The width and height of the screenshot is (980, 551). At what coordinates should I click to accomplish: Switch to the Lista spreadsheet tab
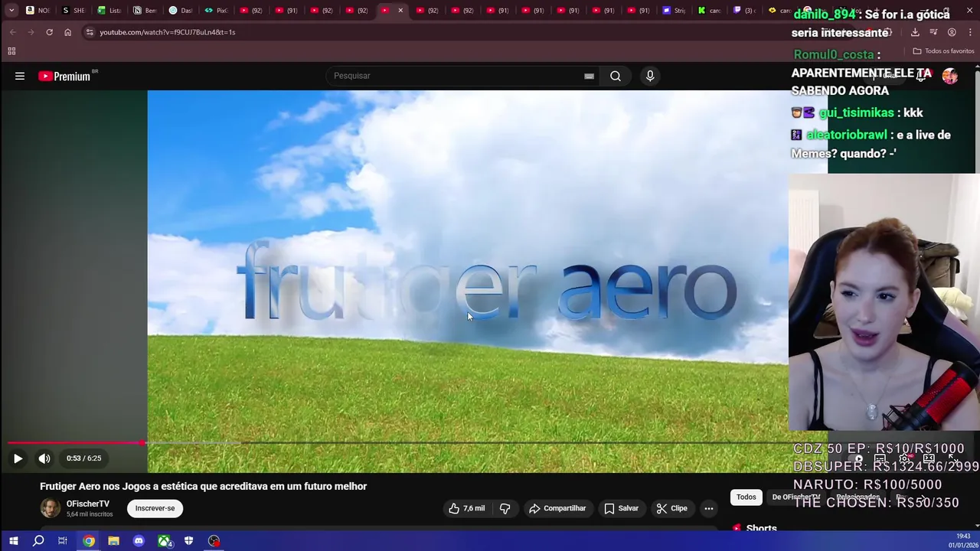pyautogui.click(x=109, y=10)
